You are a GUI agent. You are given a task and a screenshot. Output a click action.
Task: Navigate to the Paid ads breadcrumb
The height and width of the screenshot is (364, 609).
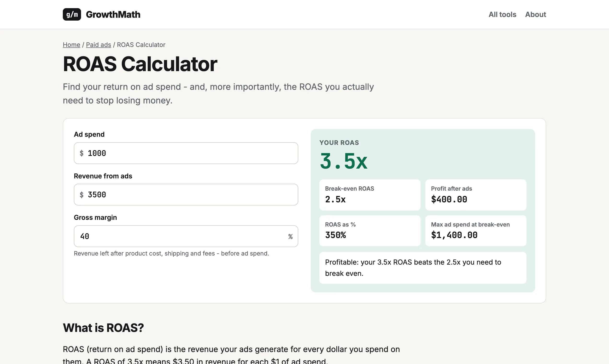pyautogui.click(x=99, y=45)
